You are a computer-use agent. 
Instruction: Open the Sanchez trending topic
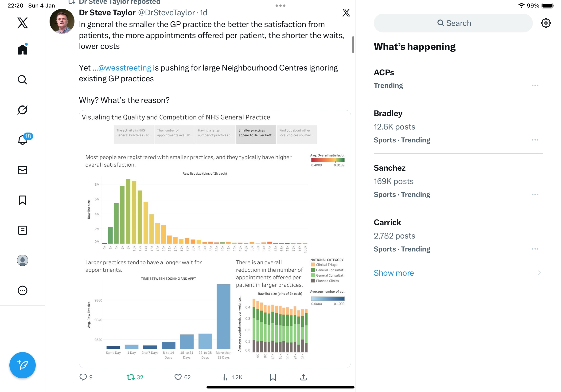390,168
